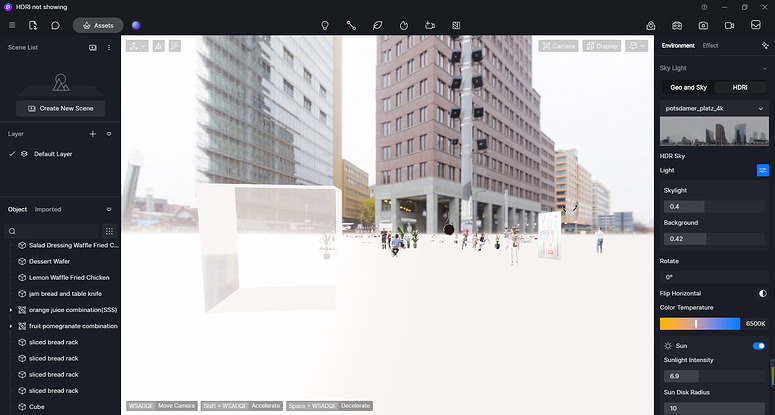The width and height of the screenshot is (775, 415).
Task: Open the Layer panel dropdown arrow
Action: 109,134
